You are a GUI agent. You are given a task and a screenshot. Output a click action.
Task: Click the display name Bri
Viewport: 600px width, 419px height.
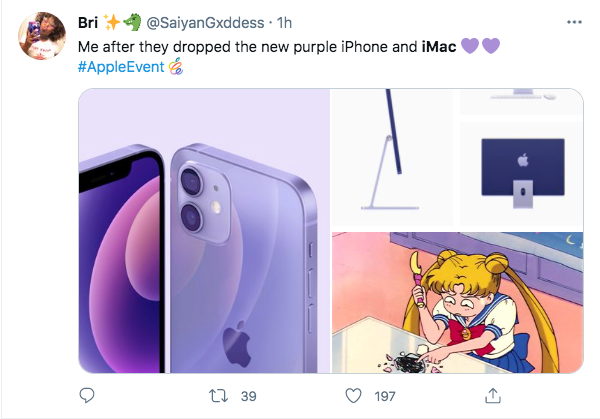(88, 23)
